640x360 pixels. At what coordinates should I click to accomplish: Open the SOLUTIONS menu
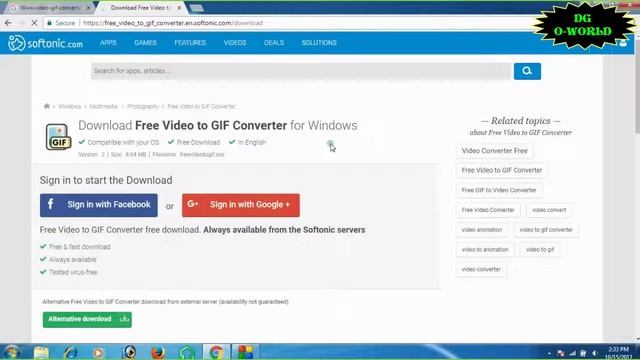[x=319, y=42]
